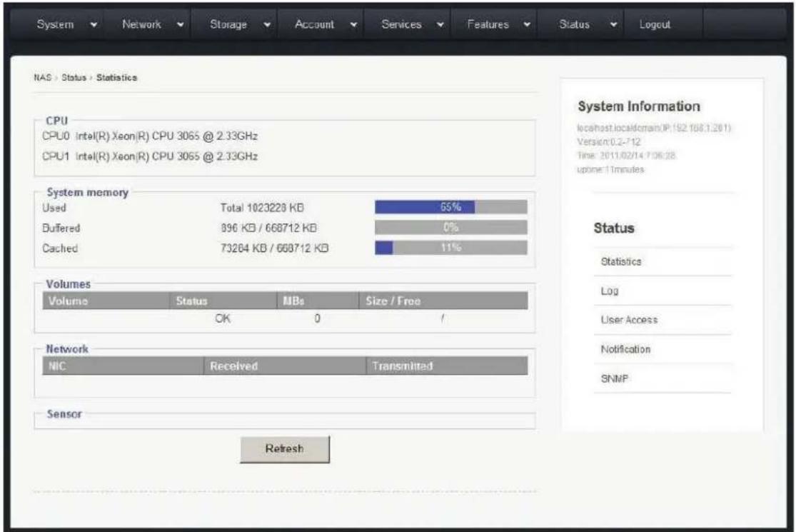Image resolution: width=796 pixels, height=532 pixels.
Task: Expand the Features dropdown arrow
Action: click(x=527, y=24)
